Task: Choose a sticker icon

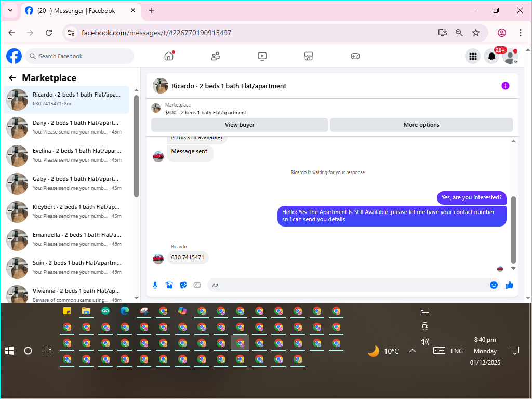Action: [x=183, y=285]
